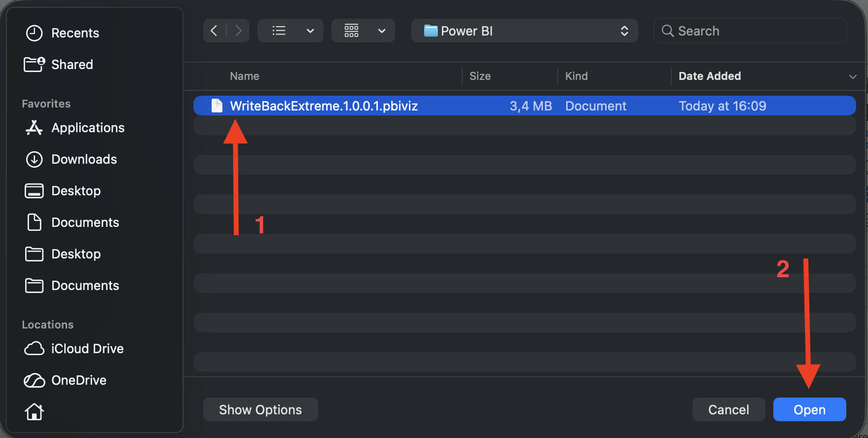Open the Shared folder in sidebar
The height and width of the screenshot is (438, 868).
coord(72,65)
